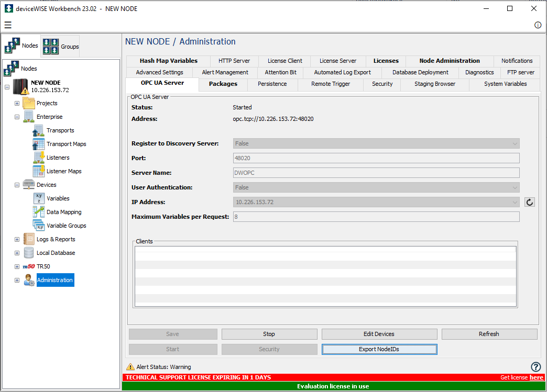Click the Port input field
The image size is (547, 392).
click(376, 158)
